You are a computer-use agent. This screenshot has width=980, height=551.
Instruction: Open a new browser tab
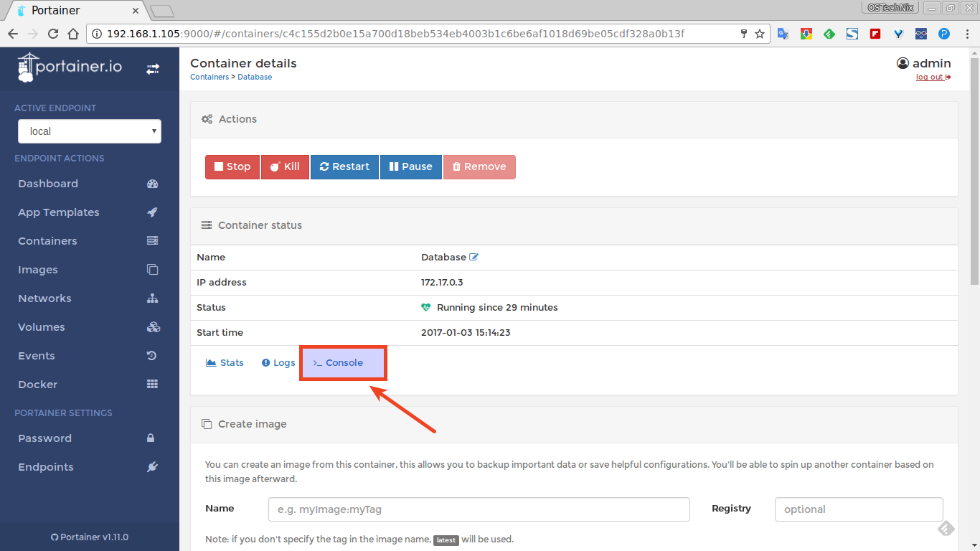tap(163, 11)
